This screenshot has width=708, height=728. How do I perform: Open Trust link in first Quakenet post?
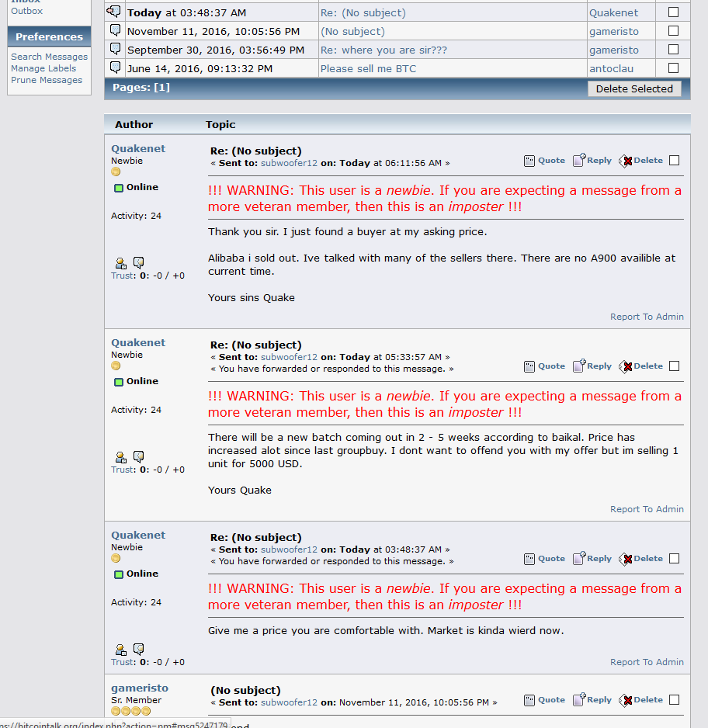click(122, 276)
